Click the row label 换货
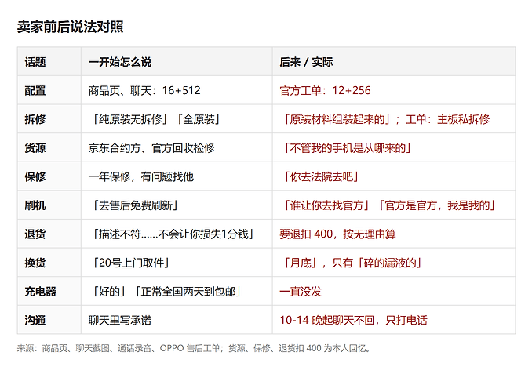 49,262
